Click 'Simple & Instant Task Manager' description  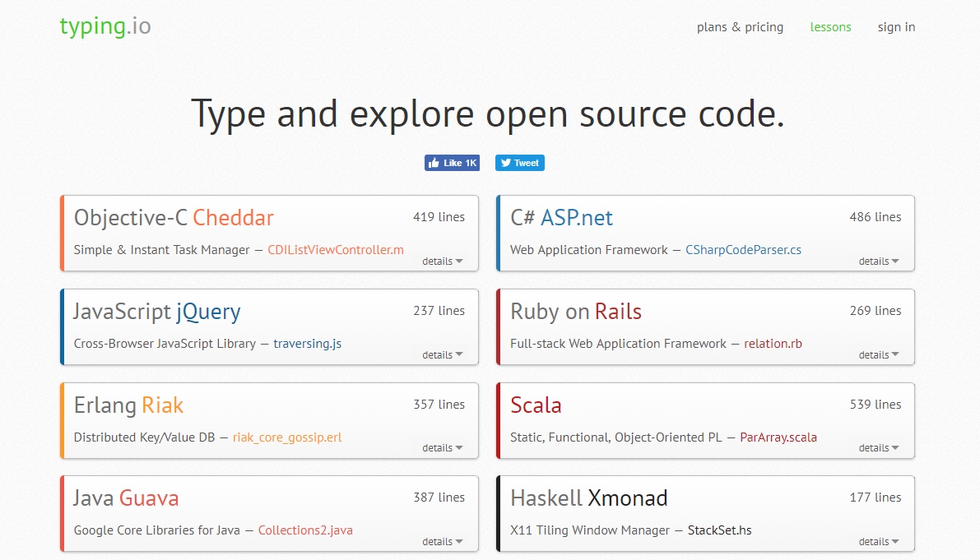(161, 250)
